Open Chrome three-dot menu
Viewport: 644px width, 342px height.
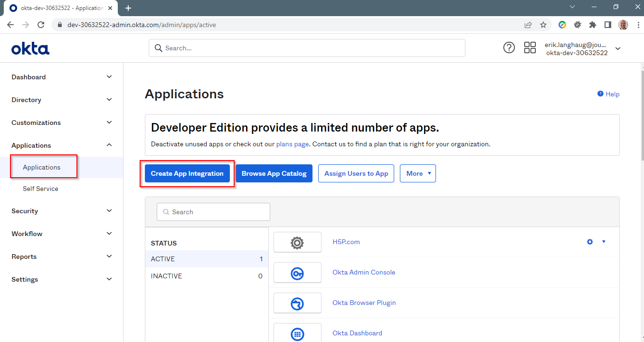click(637, 25)
